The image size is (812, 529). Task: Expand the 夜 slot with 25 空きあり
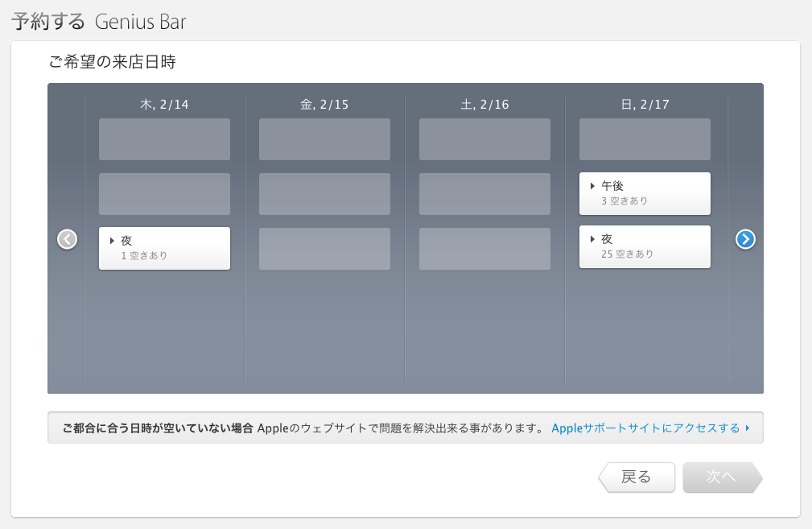click(645, 246)
